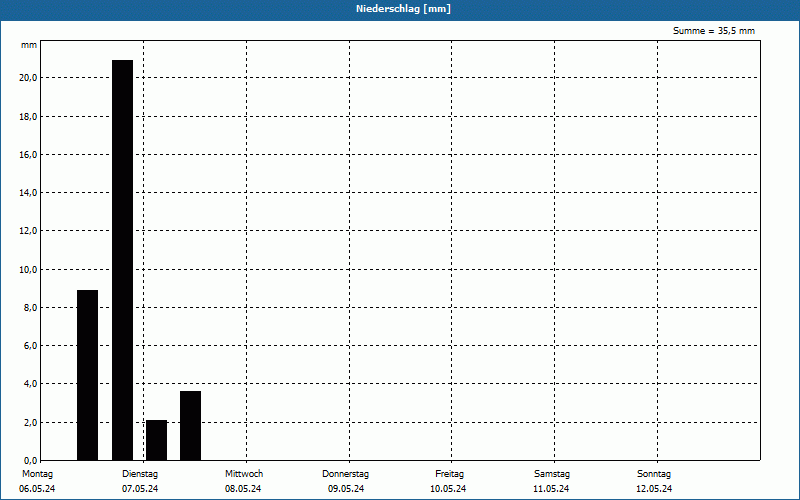The image size is (800, 500).
Task: Click the Sonntag axis label
Action: (654, 474)
